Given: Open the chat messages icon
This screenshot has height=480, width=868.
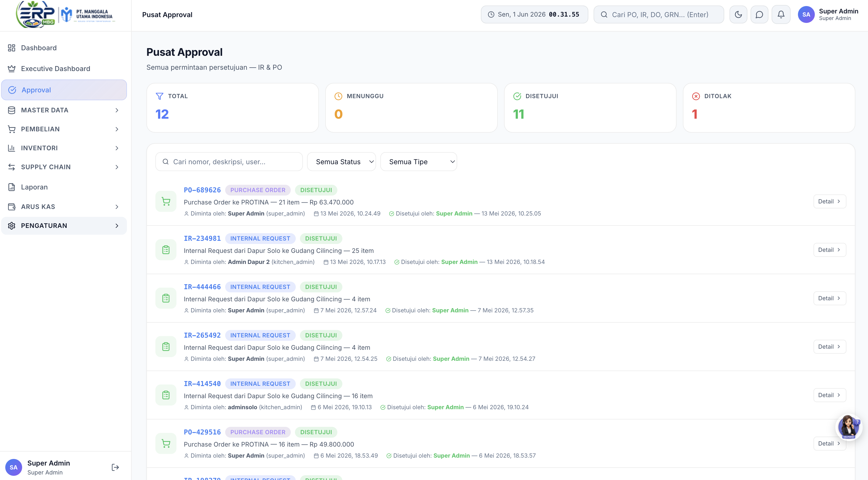Looking at the screenshot, I should (759, 14).
